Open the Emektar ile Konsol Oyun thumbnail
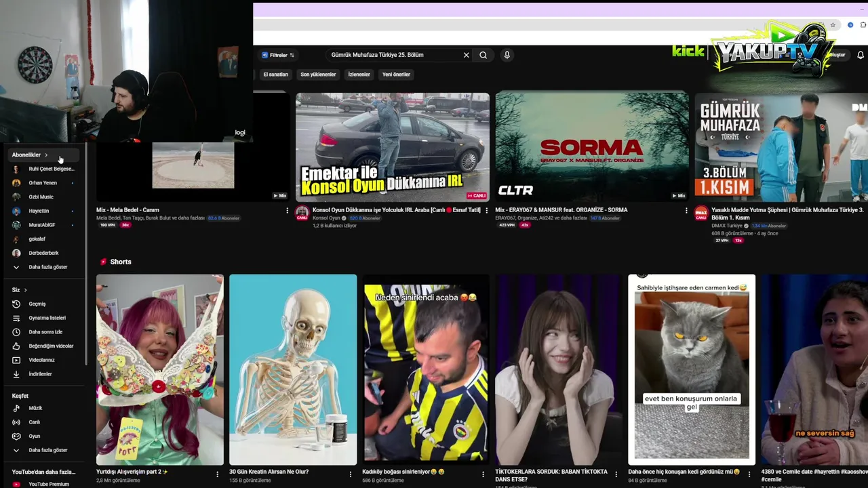Viewport: 868px width, 488px height. pyautogui.click(x=392, y=147)
